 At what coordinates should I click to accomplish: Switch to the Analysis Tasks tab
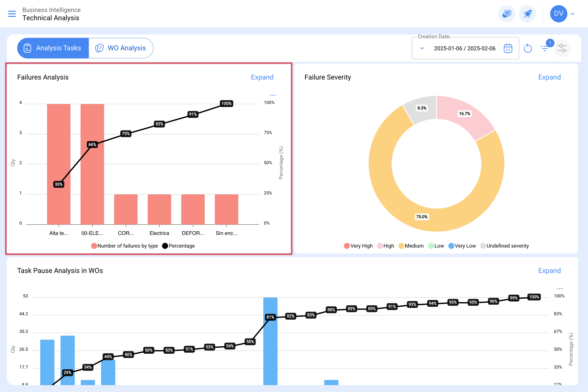(x=53, y=48)
